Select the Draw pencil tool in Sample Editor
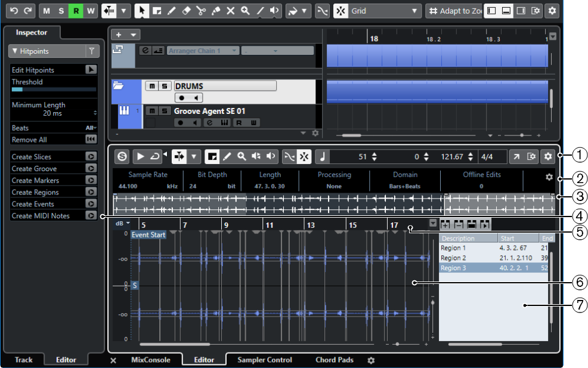588x368 pixels. [x=227, y=156]
